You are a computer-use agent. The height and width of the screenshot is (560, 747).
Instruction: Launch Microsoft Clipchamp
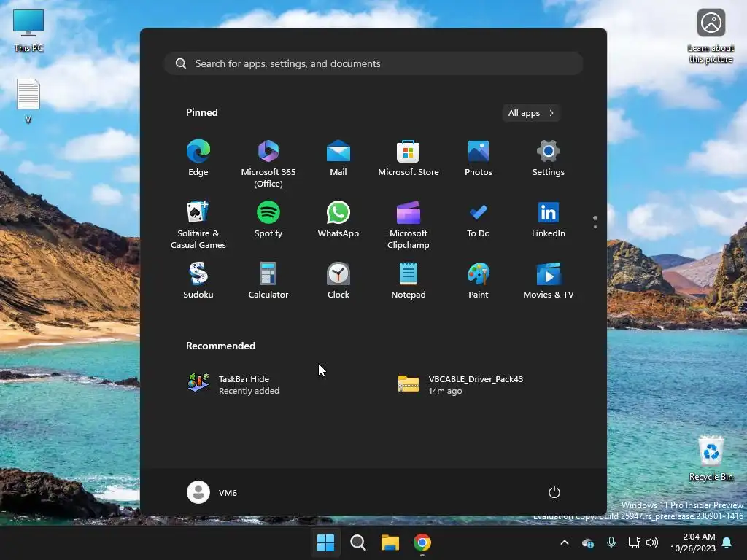tap(409, 225)
